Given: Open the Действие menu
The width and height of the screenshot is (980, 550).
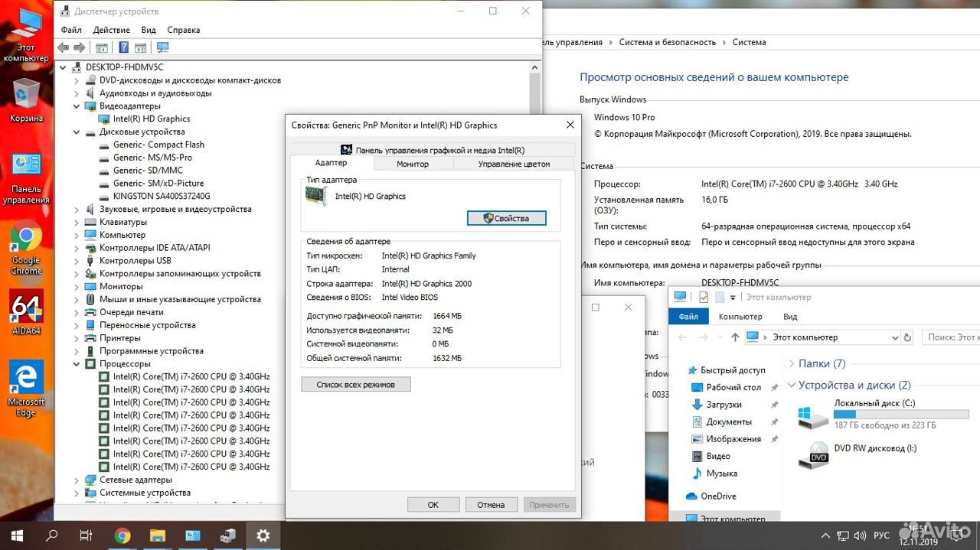Looking at the screenshot, I should click(111, 30).
